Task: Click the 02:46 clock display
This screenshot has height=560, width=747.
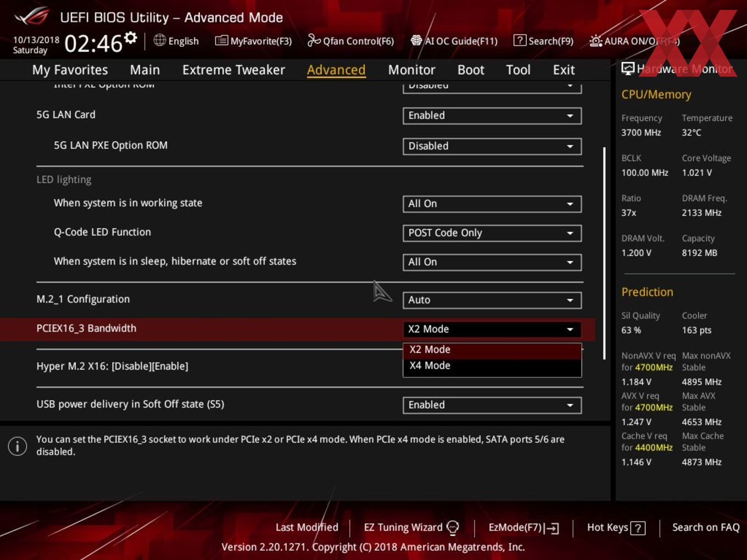Action: click(93, 43)
